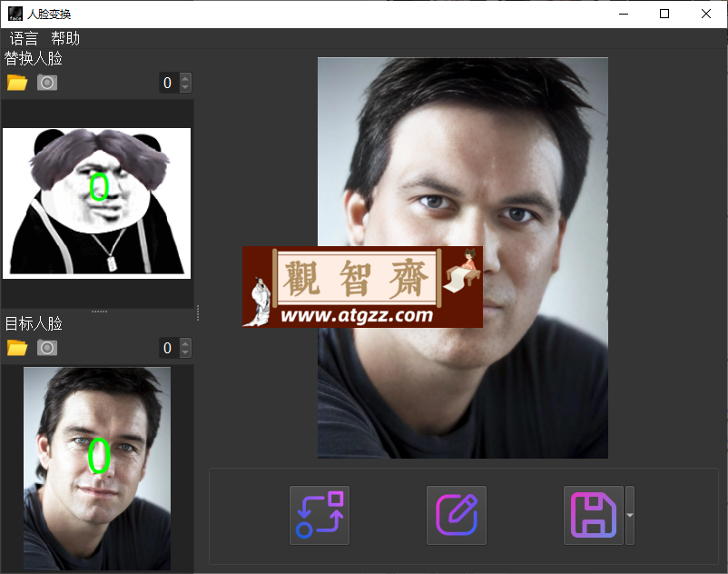Close the 人脸变换 window

[705, 14]
